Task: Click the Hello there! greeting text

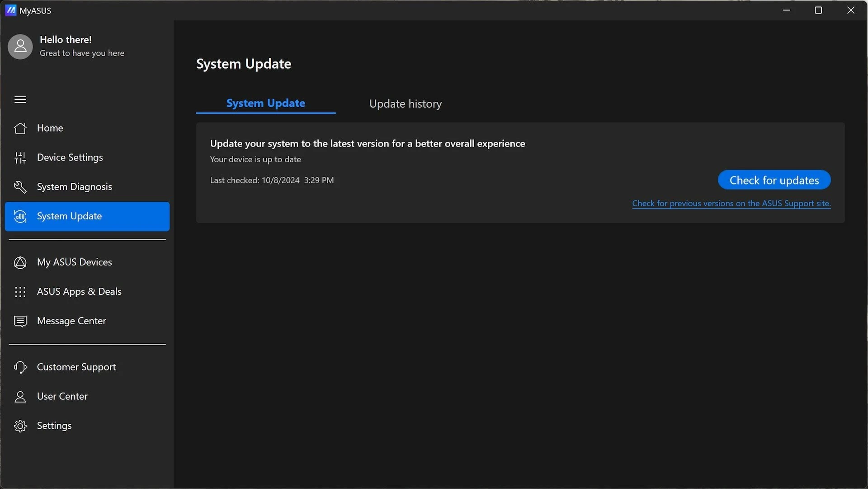Action: tap(66, 40)
